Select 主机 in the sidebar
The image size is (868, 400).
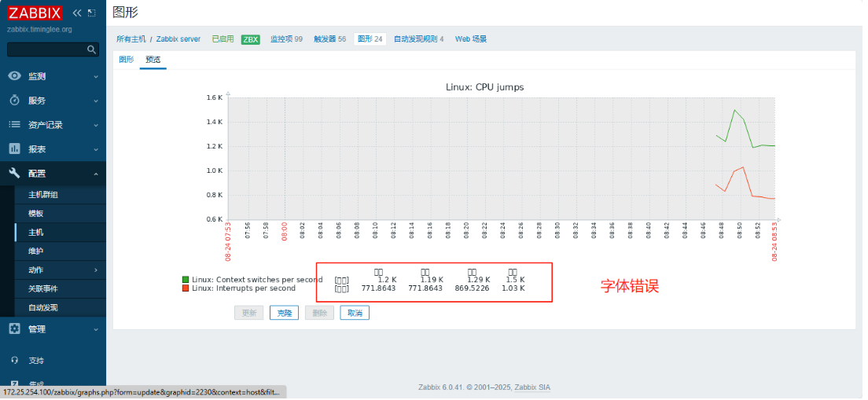tap(36, 233)
